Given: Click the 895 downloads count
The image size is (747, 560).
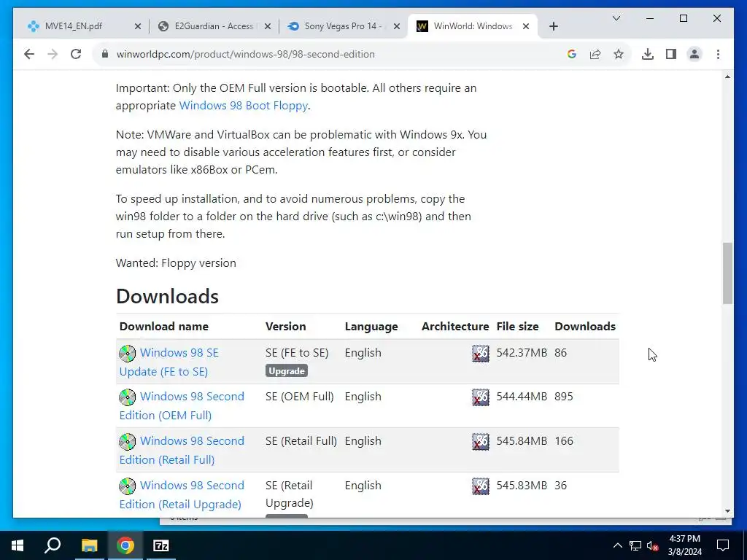Looking at the screenshot, I should coord(564,397).
